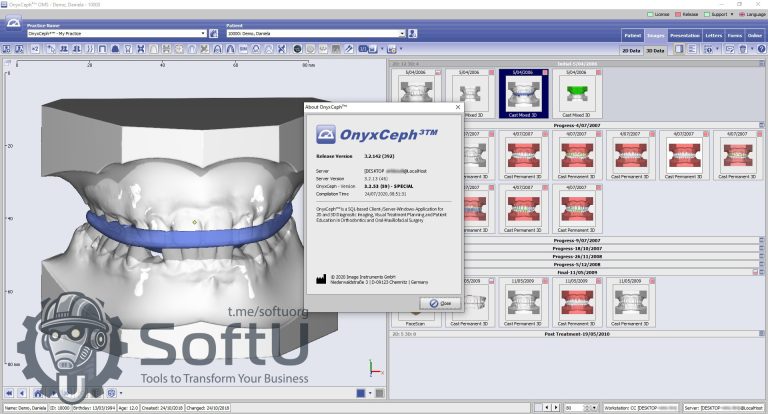Select the 2D Data tab
The width and height of the screenshot is (768, 414).
(x=631, y=50)
